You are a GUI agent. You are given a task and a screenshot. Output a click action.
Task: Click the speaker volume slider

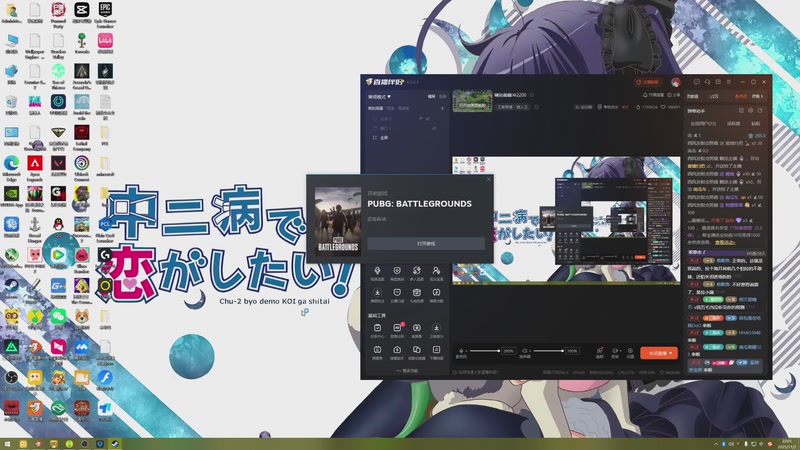coord(548,351)
